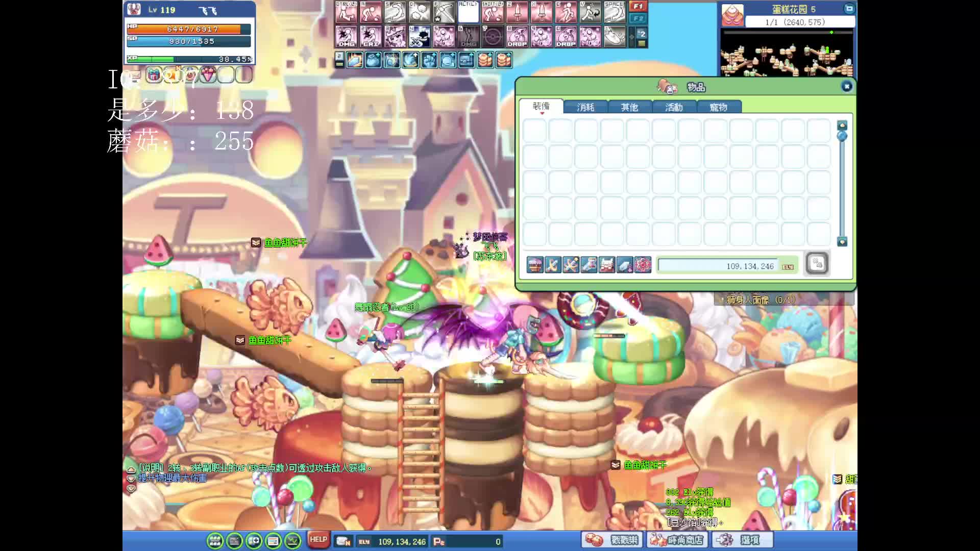Click the pickaxe skill in slot F
Image resolution: width=980 pixels, height=551 pixels.
(x=444, y=12)
